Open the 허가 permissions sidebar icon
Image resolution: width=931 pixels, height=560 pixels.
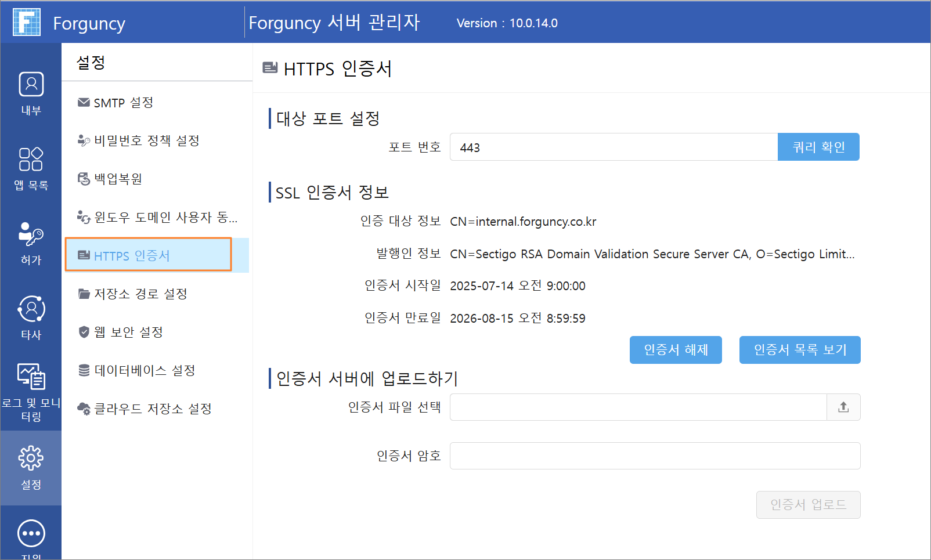pyautogui.click(x=31, y=234)
